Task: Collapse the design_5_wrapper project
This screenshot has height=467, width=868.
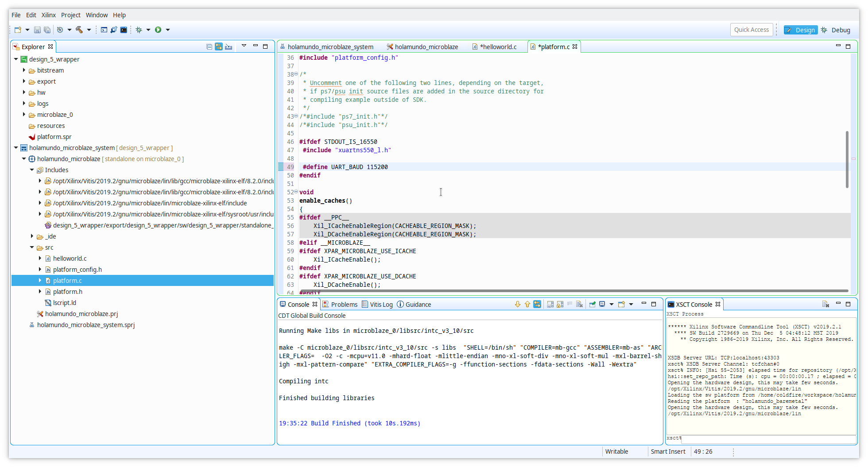Action: [16, 59]
